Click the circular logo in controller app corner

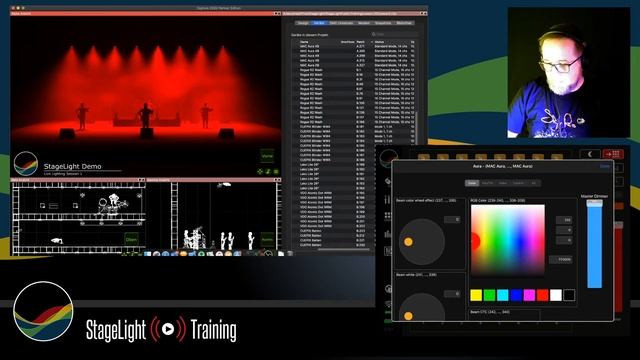coord(388,157)
